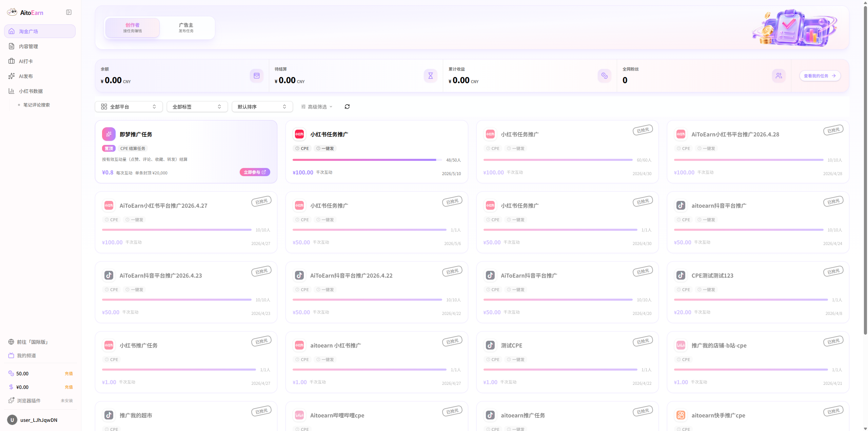Click Douyin icon on 测试CPE card
The width and height of the screenshot is (868, 431).
[x=490, y=345]
